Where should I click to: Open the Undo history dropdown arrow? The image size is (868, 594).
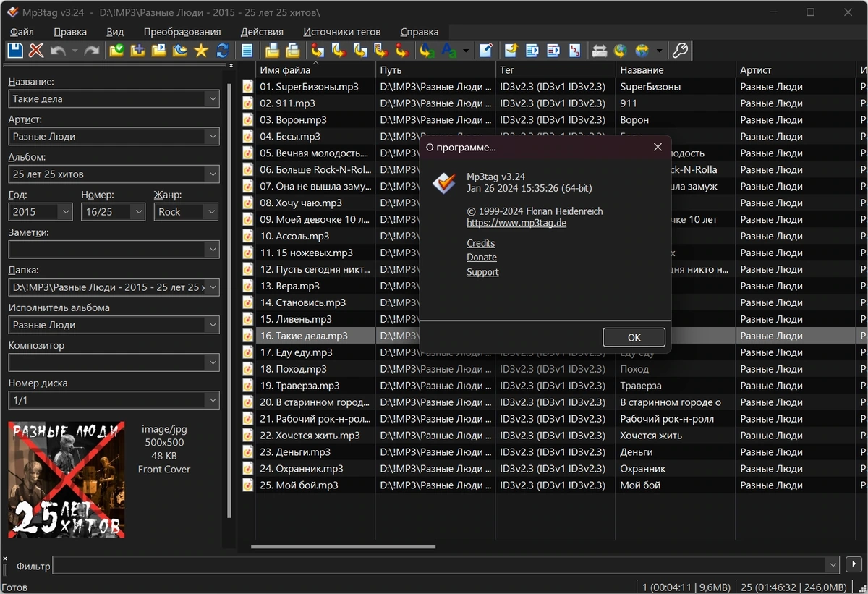(75, 51)
